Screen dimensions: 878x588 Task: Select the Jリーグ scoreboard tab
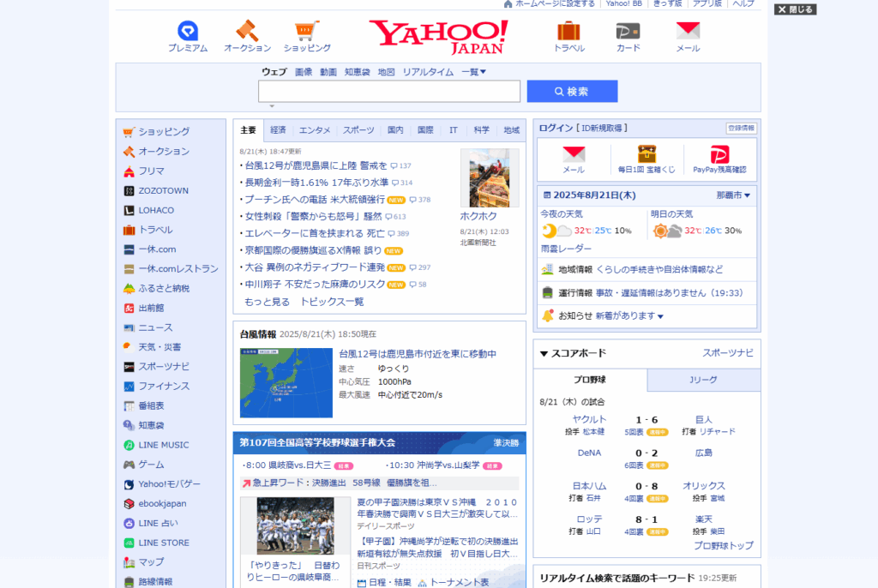704,380
